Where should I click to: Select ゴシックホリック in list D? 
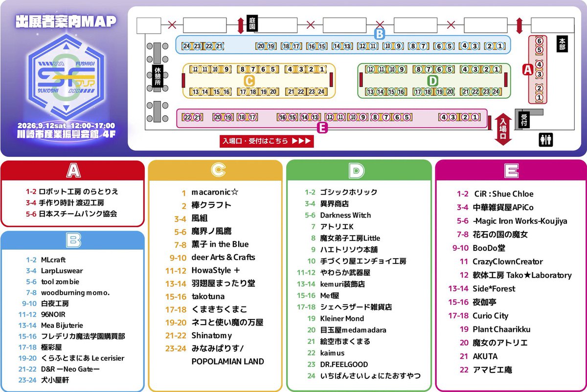click(x=349, y=192)
